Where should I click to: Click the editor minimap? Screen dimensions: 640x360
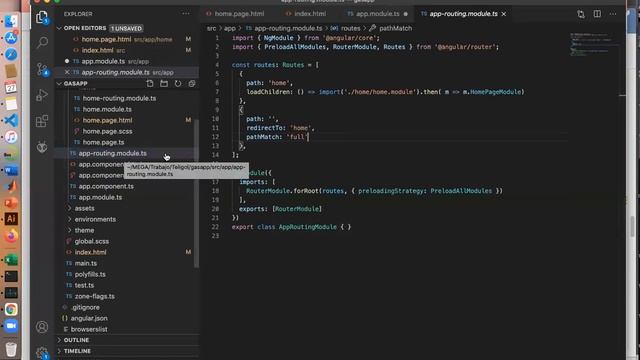pyautogui.click(x=594, y=43)
